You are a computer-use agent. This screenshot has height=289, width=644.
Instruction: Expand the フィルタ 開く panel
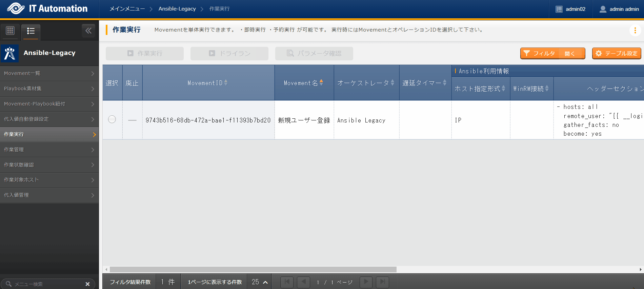pos(552,53)
